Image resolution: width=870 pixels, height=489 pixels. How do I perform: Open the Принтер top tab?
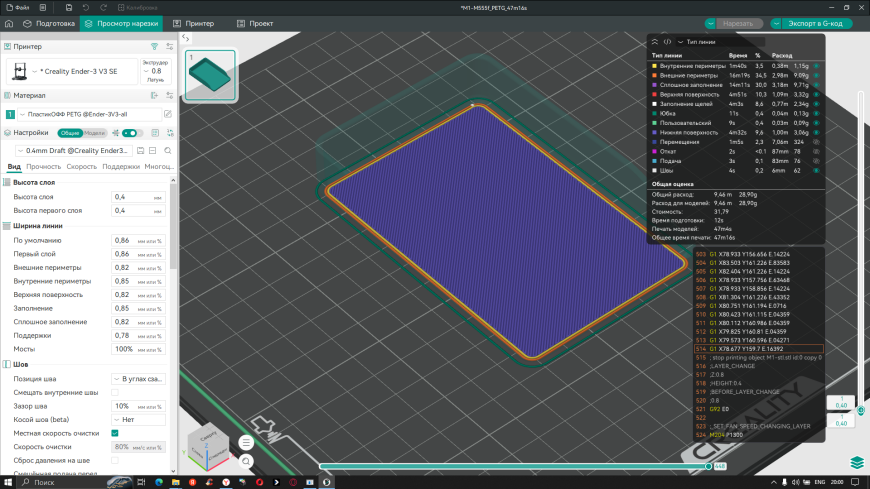point(194,23)
